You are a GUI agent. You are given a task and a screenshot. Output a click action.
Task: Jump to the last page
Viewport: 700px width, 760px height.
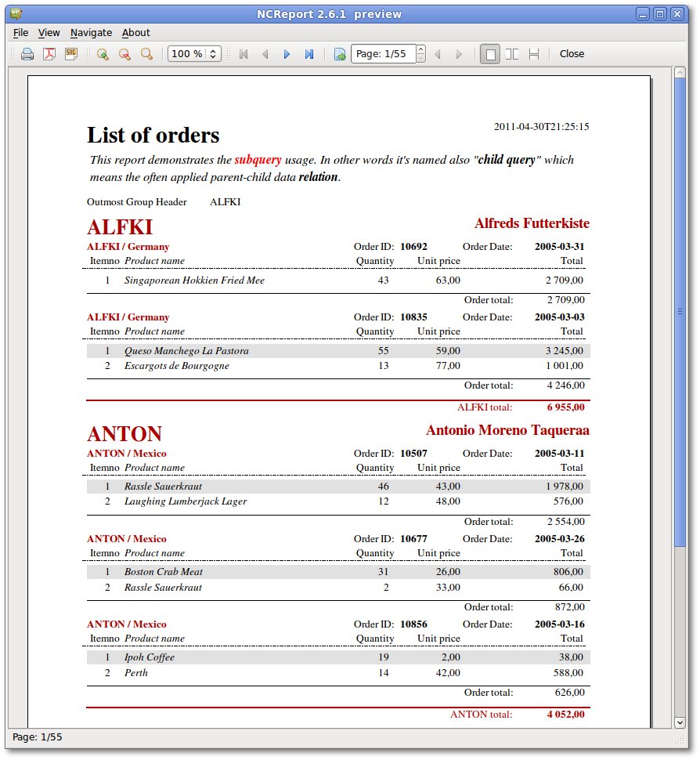(309, 54)
